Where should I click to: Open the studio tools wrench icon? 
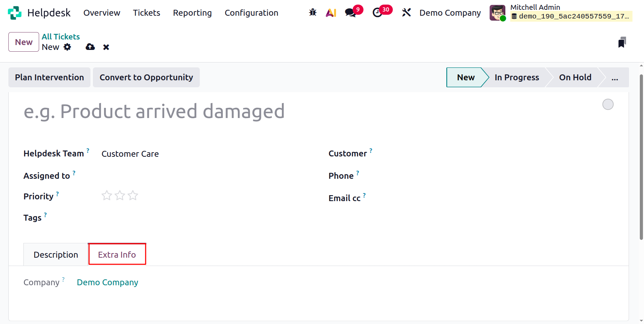click(406, 13)
